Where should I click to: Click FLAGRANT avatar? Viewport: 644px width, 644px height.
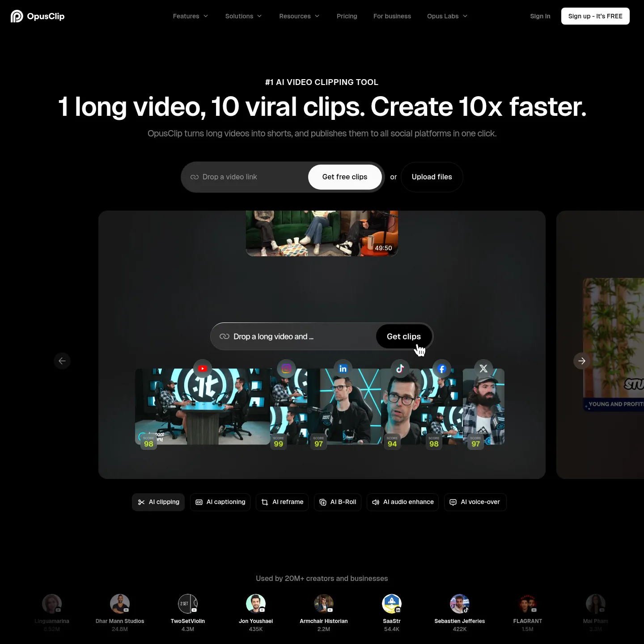[x=528, y=604]
